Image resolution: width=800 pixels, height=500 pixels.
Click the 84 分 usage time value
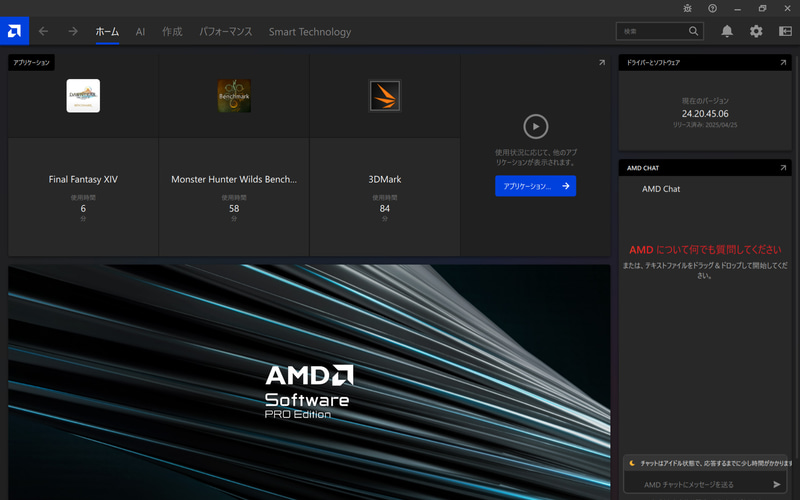coord(385,208)
